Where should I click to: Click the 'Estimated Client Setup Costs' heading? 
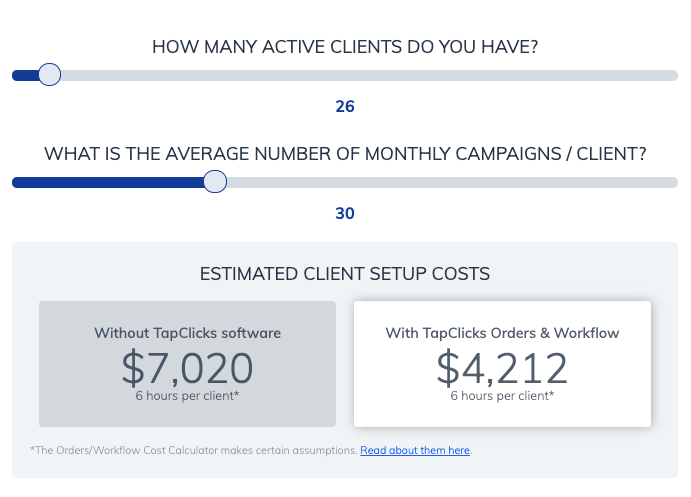[x=345, y=274]
